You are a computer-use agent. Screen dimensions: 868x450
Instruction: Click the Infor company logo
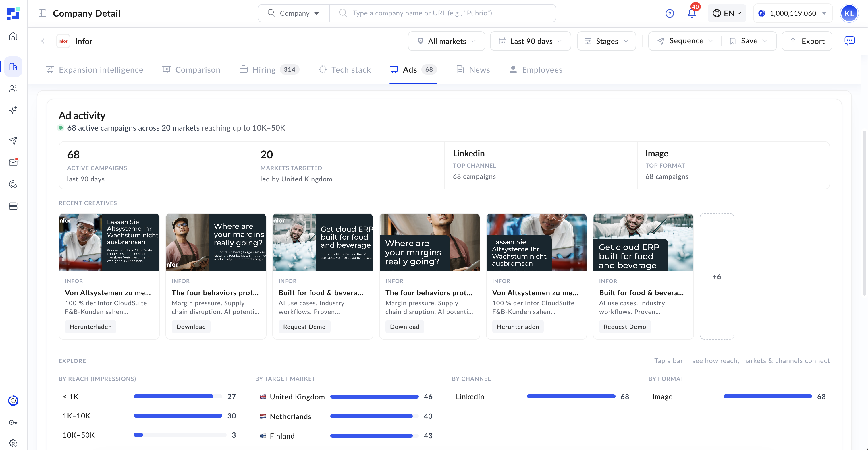(x=63, y=41)
